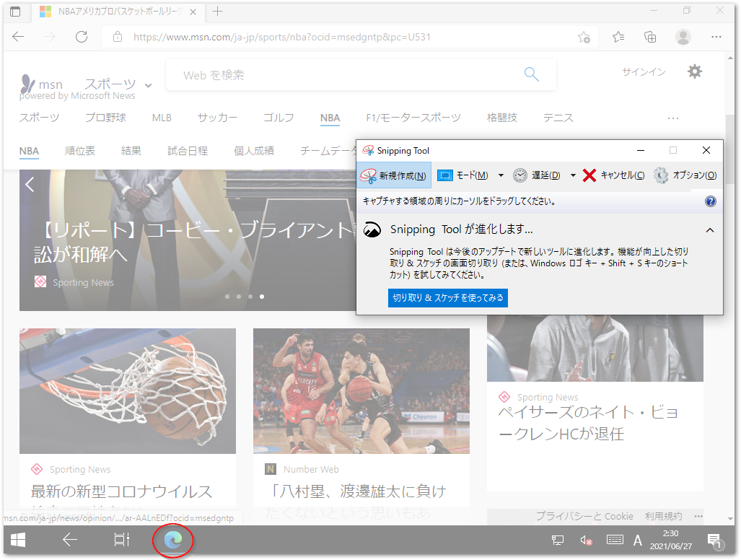
Task: Unmute the speaker in the system tray
Action: [585, 539]
